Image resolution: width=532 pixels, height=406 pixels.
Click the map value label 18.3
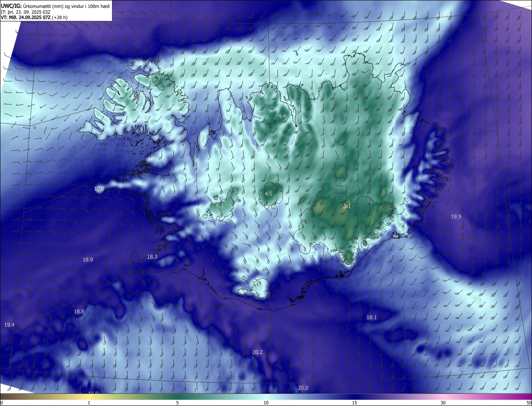tap(152, 257)
